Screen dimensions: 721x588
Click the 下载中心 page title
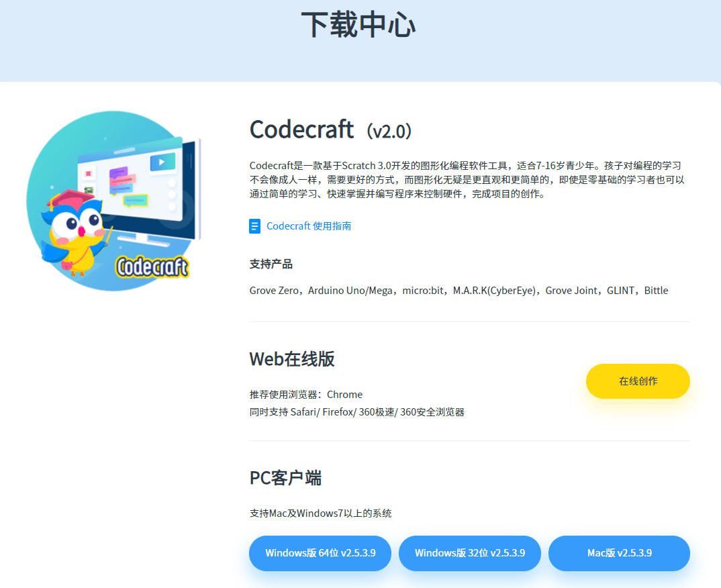358,25
